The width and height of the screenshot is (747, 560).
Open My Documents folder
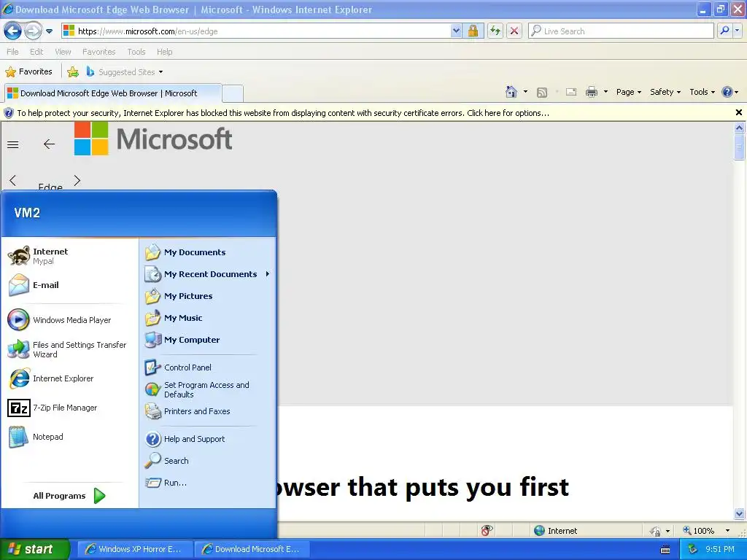coord(208,252)
